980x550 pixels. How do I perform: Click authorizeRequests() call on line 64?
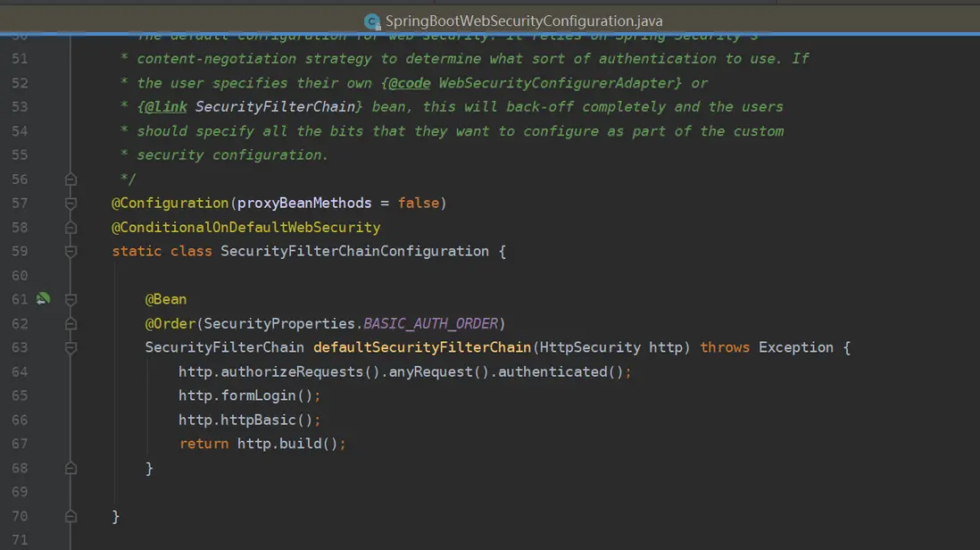[300, 371]
